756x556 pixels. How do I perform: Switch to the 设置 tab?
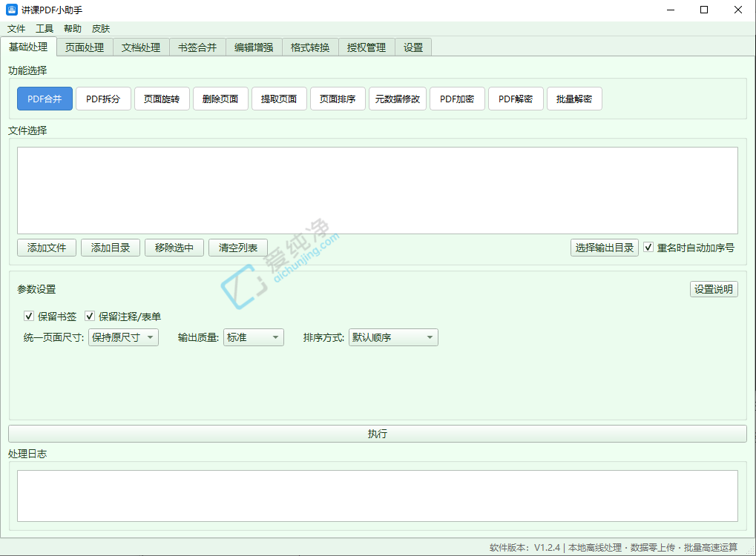(413, 47)
